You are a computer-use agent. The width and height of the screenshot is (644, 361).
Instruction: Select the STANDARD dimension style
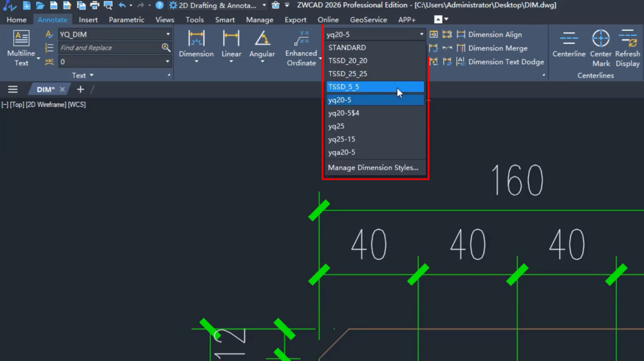(375, 48)
